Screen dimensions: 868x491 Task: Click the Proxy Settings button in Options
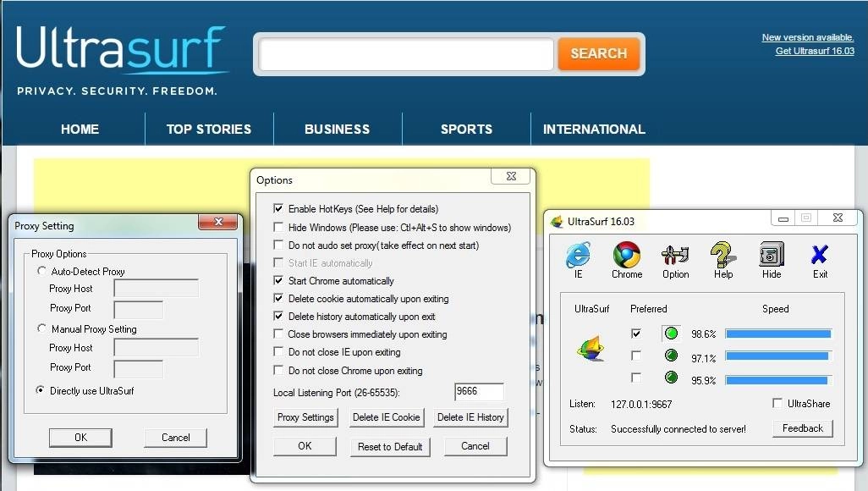[305, 417]
